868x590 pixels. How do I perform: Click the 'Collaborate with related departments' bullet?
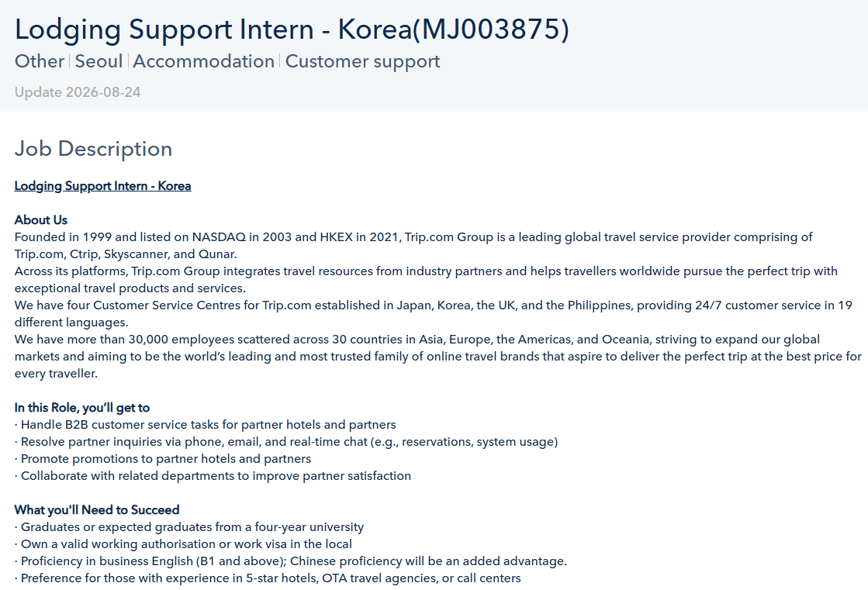(x=213, y=476)
